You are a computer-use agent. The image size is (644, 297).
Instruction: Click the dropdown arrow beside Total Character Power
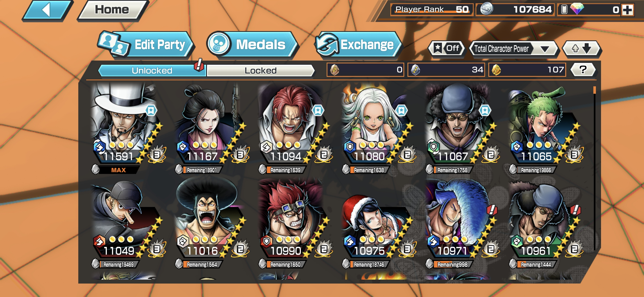tap(545, 49)
